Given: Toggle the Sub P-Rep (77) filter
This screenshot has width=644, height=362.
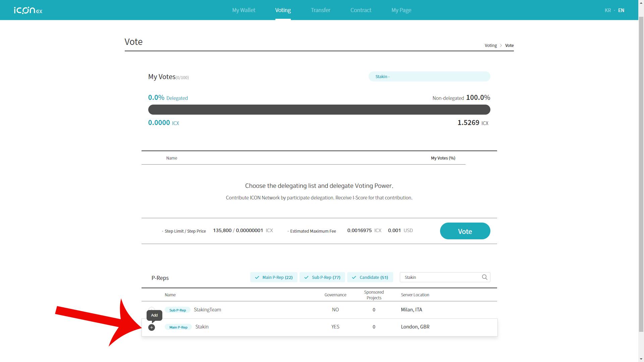Looking at the screenshot, I should 322,277.
